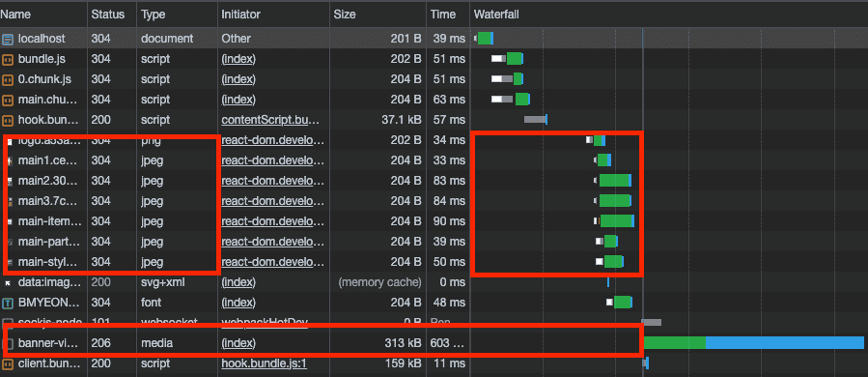This screenshot has width=868, height=377.
Task: Open the main-item… request name
Action: 50,221
